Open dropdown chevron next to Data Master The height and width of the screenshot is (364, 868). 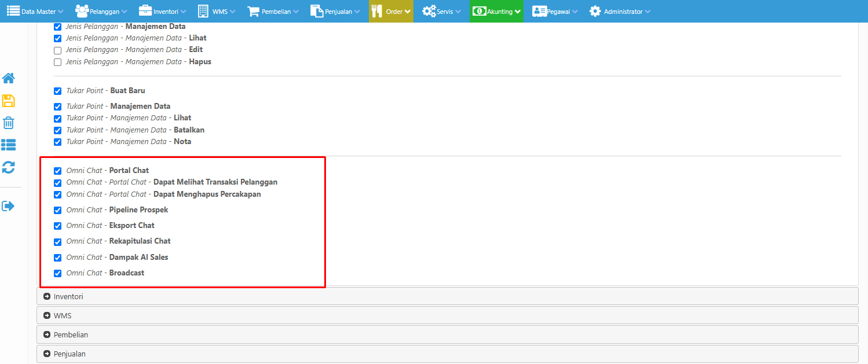(x=61, y=12)
